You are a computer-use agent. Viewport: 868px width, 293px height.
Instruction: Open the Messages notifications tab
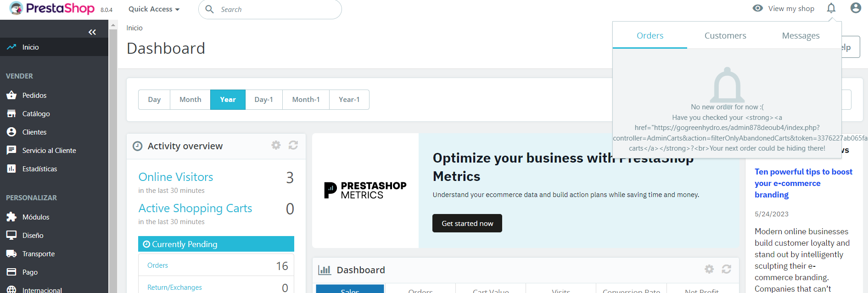click(801, 36)
